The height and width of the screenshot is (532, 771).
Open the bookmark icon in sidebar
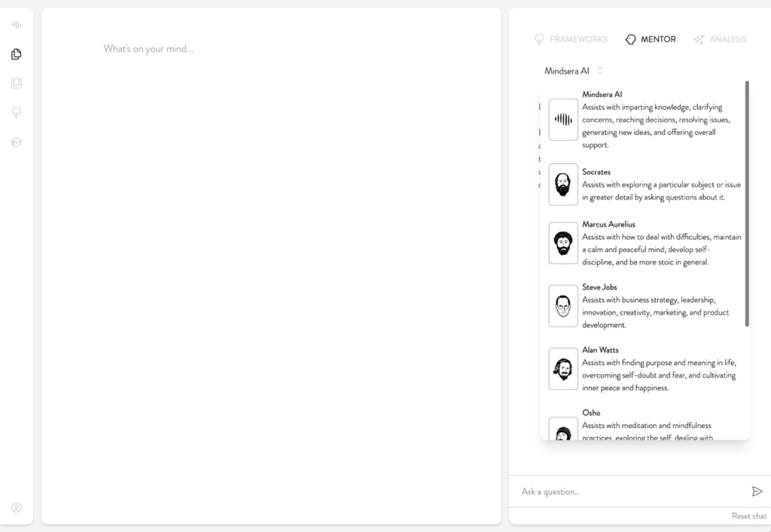(x=17, y=83)
